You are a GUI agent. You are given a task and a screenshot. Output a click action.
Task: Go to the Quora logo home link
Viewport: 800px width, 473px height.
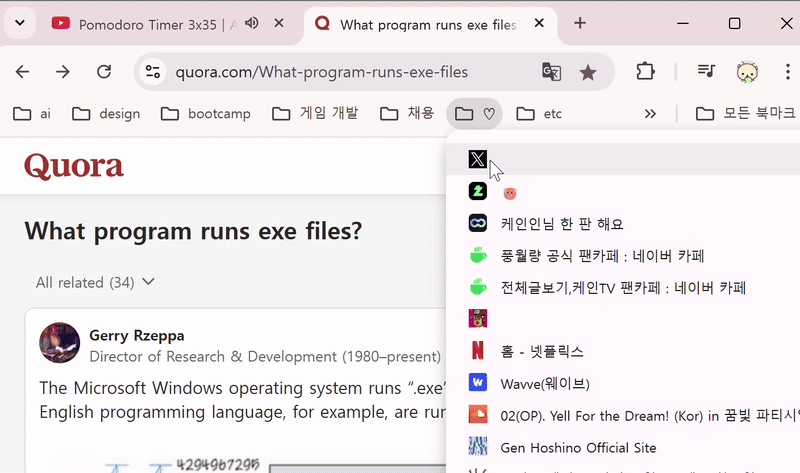(74, 166)
